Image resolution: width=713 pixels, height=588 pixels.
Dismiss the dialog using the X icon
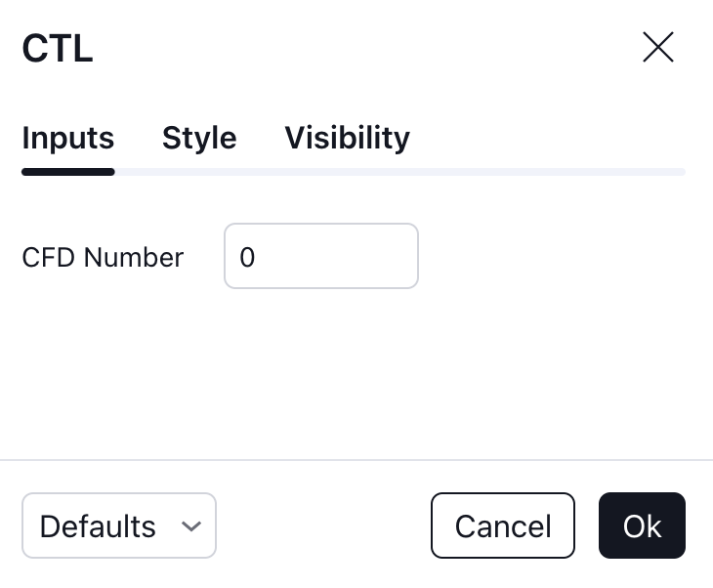pos(658,47)
